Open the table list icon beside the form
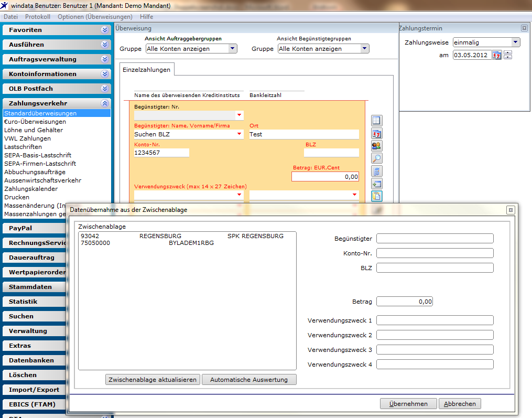Screen dimensions: 532x418 click(x=377, y=121)
